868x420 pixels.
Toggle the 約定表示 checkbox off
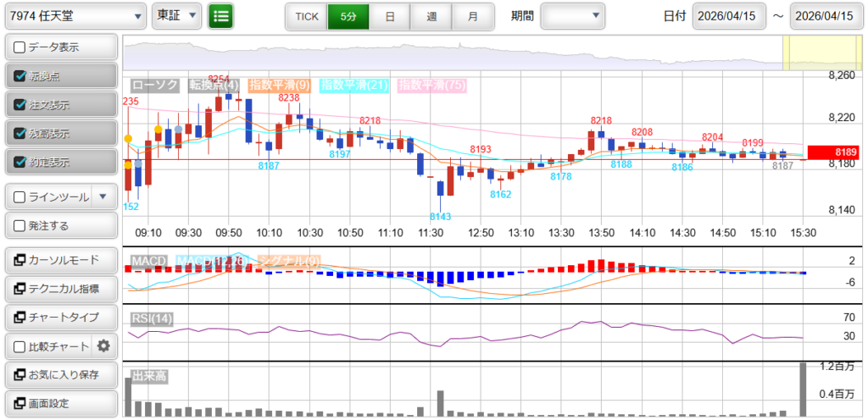(20, 162)
